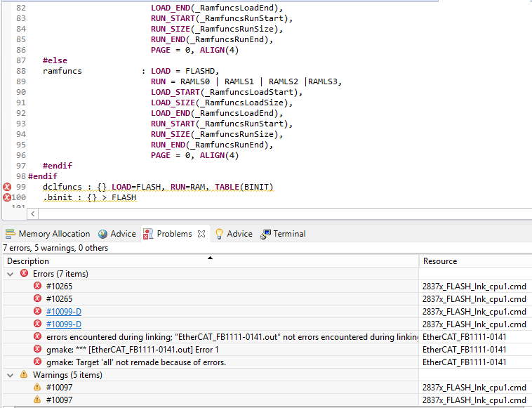Collapse the Warnings (5 items) group
This screenshot has height=408, width=532.
11,375
